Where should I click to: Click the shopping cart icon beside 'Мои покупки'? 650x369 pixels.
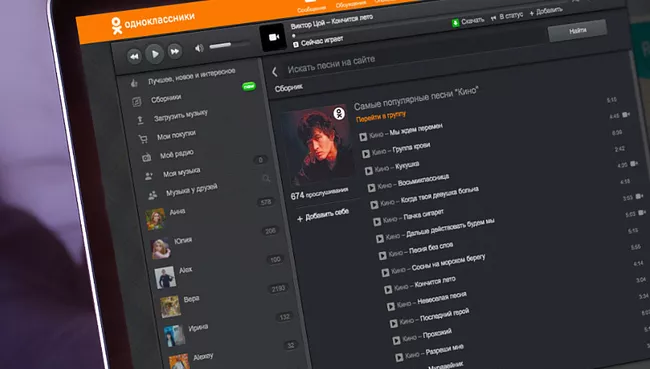click(x=143, y=139)
